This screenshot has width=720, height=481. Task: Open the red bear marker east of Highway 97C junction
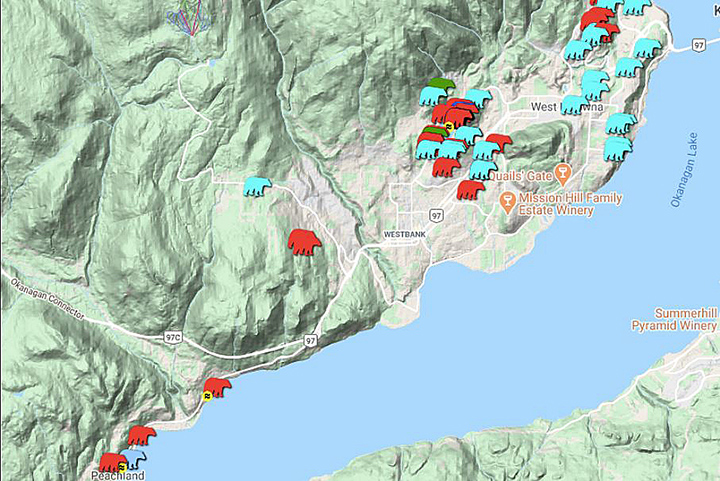tap(217, 386)
